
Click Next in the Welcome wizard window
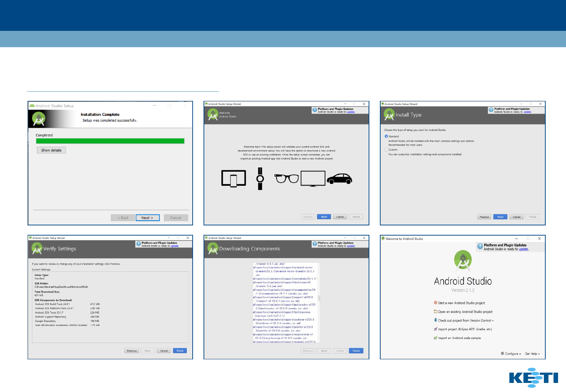(324, 217)
